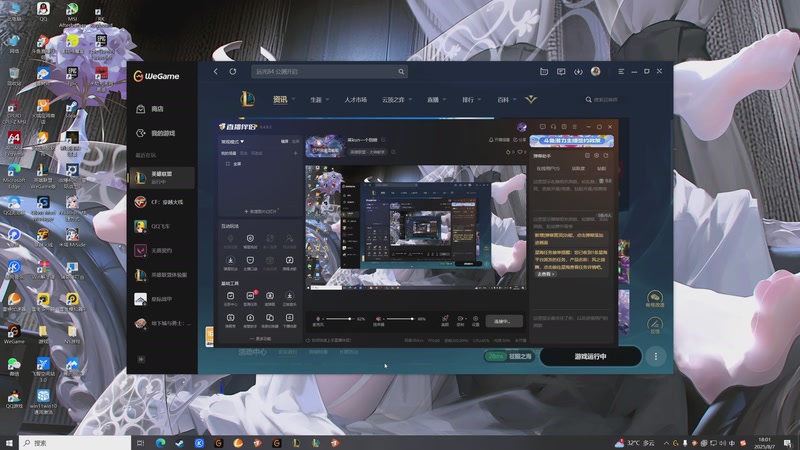Expand the arrow beside 排行

coord(480,99)
